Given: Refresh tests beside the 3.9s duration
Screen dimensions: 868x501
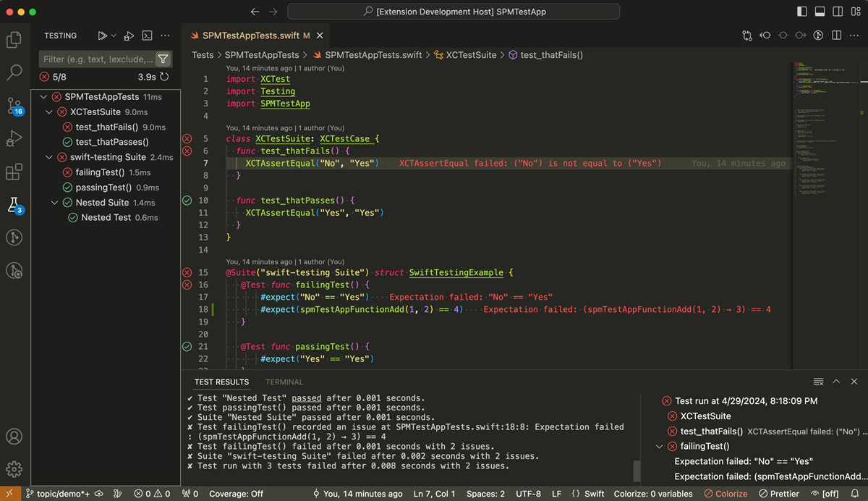Looking at the screenshot, I should [165, 77].
